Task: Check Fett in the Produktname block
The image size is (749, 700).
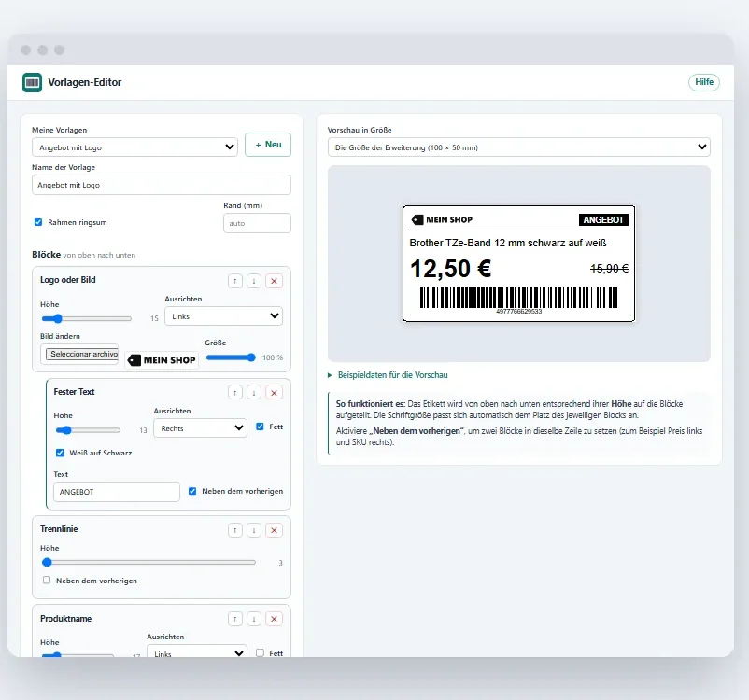Action: (x=260, y=652)
